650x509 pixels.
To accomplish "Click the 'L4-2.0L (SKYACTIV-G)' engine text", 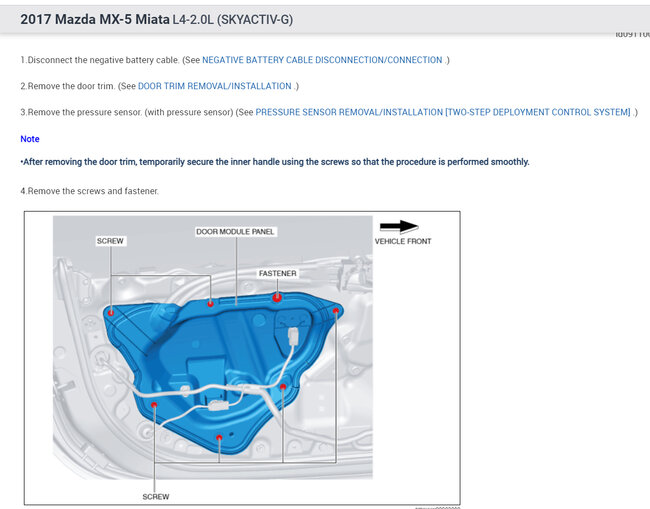I will (x=233, y=19).
